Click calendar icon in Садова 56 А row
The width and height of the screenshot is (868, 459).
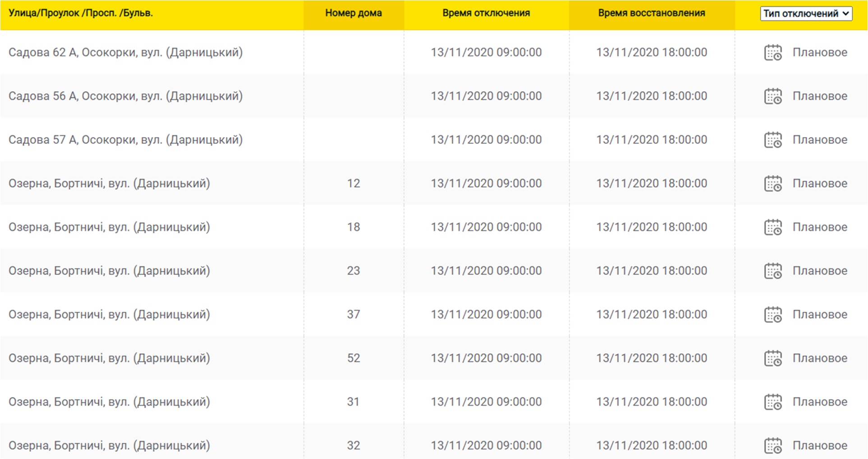pos(773,96)
